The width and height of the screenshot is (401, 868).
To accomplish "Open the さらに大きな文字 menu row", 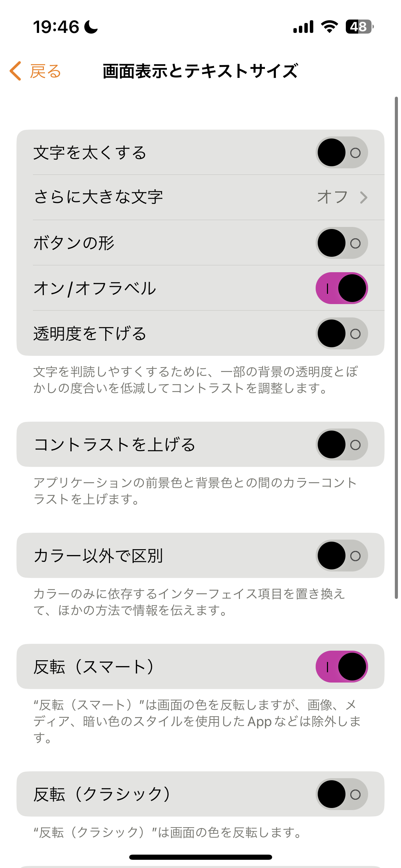I will click(171, 197).
